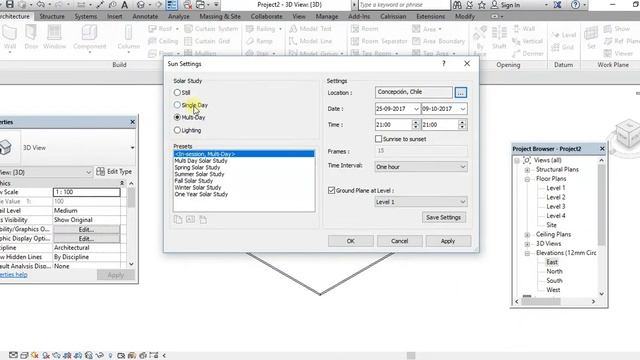The height and width of the screenshot is (360, 640).
Task: Click the Area Boundary tool
Action: [438, 41]
